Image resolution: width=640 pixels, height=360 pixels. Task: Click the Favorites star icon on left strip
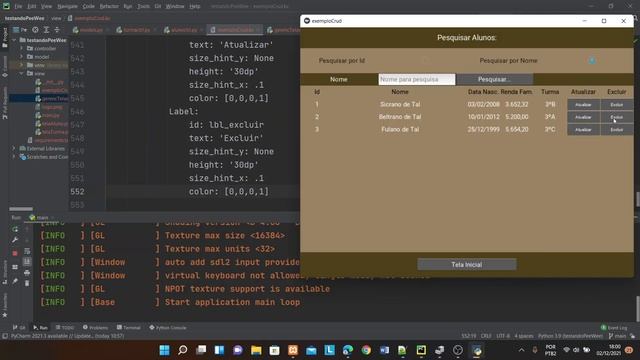[4, 315]
